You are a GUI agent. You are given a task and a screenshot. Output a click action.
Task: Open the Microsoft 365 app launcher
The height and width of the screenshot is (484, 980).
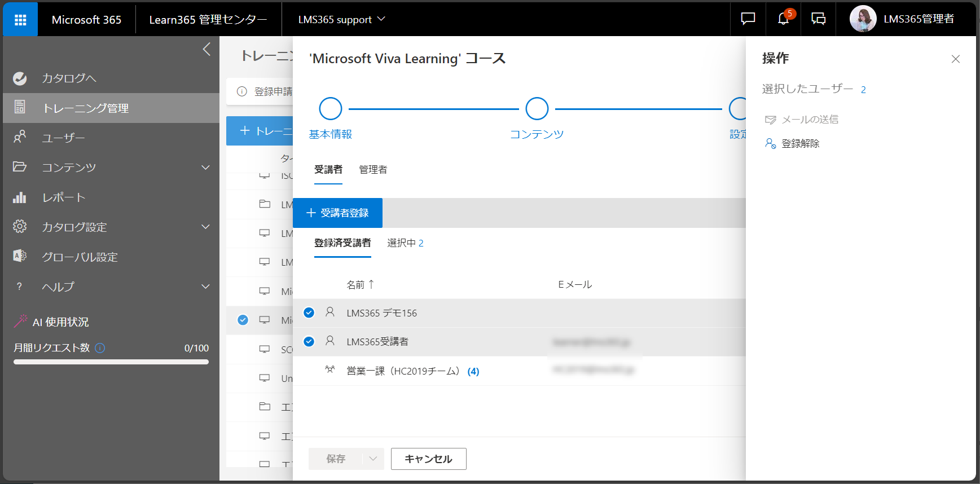point(20,20)
